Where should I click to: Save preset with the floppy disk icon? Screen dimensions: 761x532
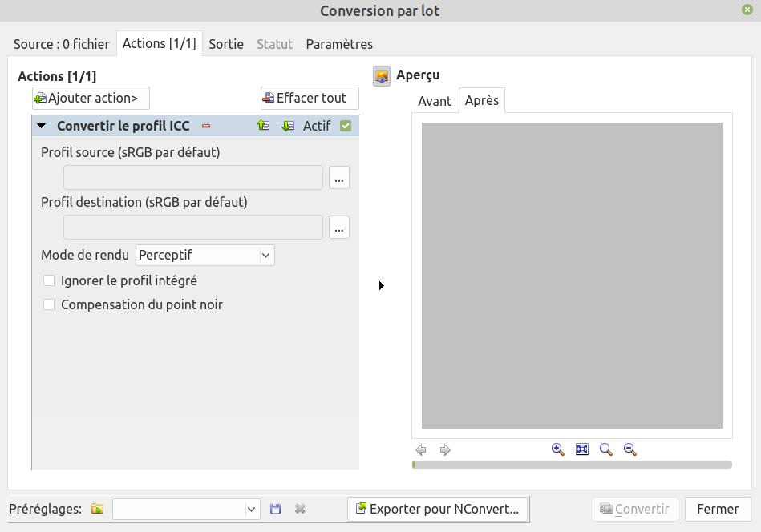[x=276, y=509]
